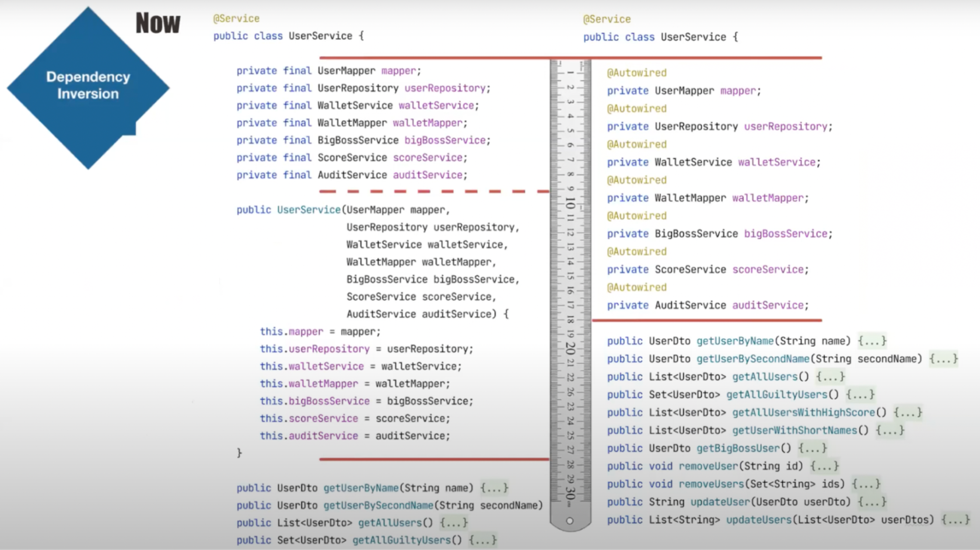The width and height of the screenshot is (980, 550).
Task: Click the dashed red divider line
Action: pos(433,192)
